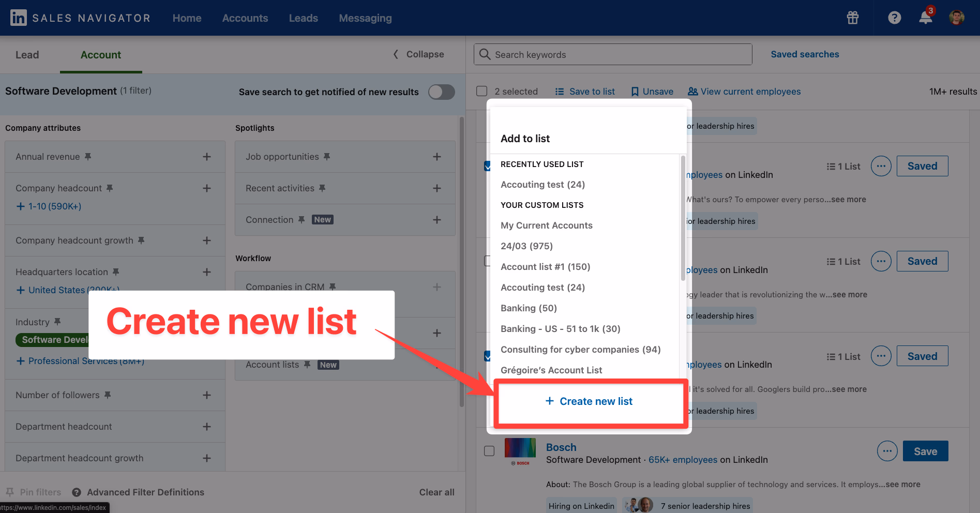Click the Bosch company logo
980x513 pixels.
(x=520, y=451)
